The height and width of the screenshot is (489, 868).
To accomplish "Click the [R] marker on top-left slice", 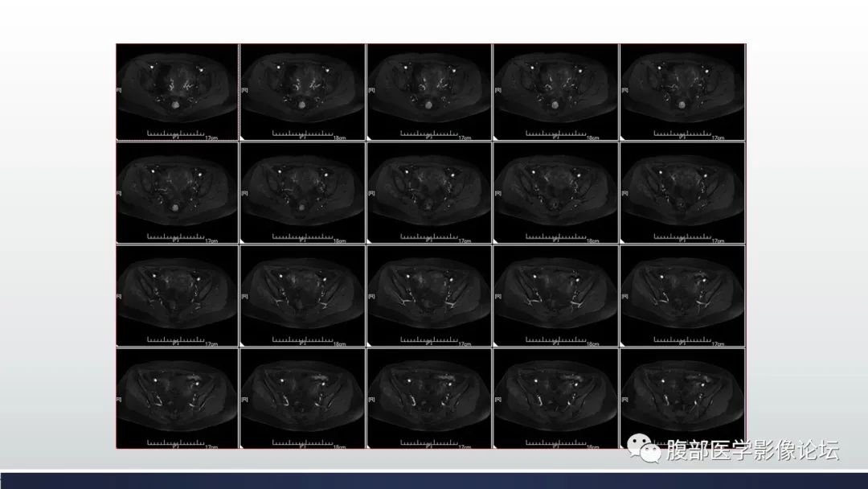I will pyautogui.click(x=120, y=90).
